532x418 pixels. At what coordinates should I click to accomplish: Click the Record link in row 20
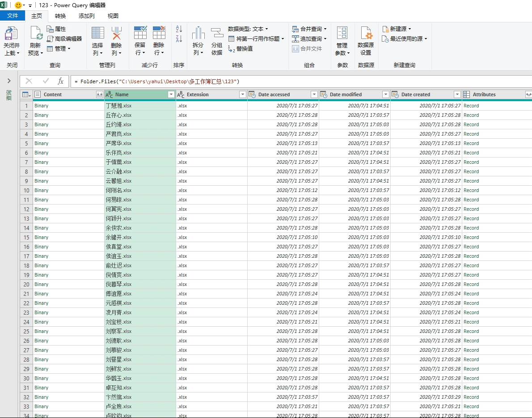point(471,284)
